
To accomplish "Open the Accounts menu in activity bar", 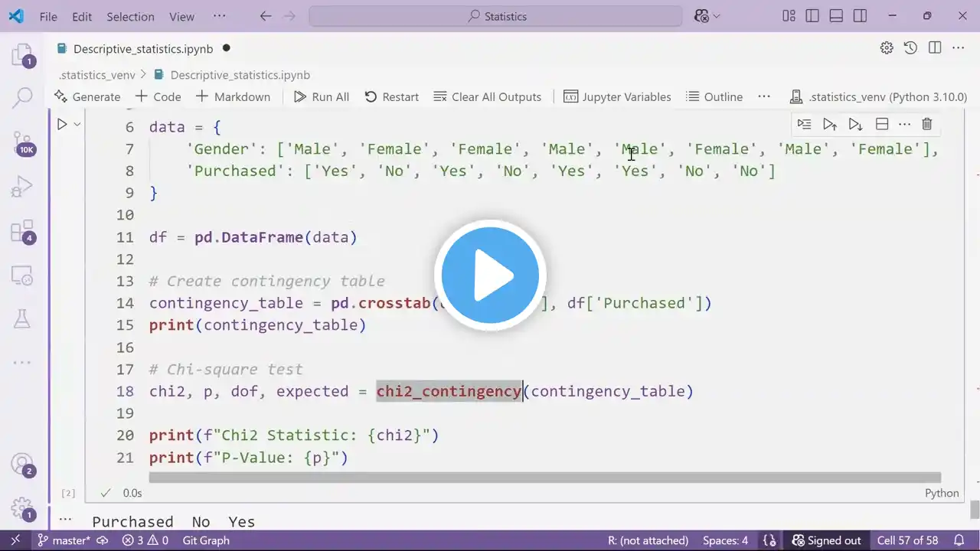I will (22, 464).
